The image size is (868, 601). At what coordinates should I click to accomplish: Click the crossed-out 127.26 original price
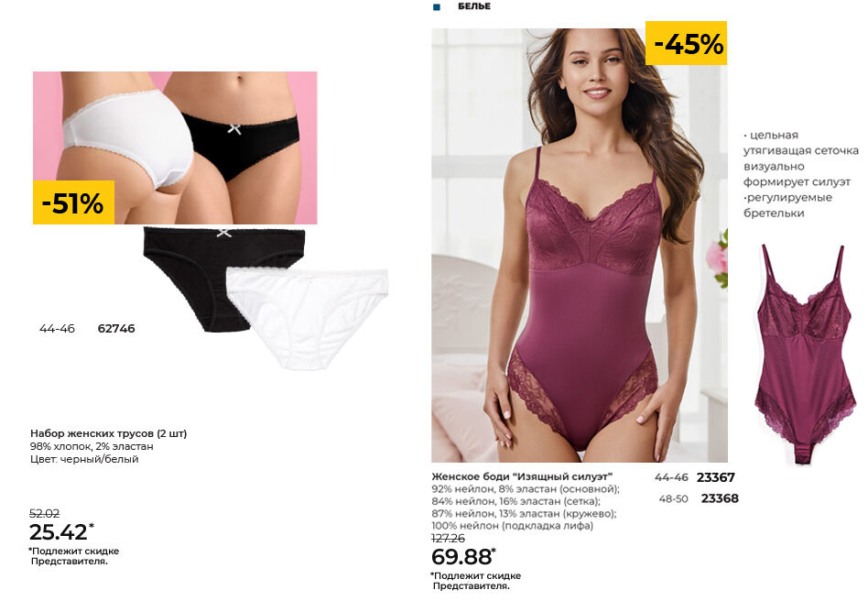[449, 539]
